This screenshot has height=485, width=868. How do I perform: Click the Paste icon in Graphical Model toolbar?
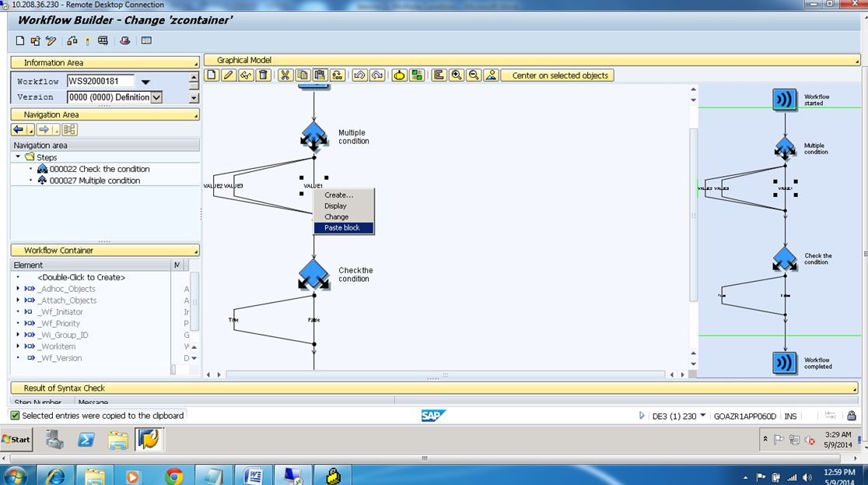(320, 75)
